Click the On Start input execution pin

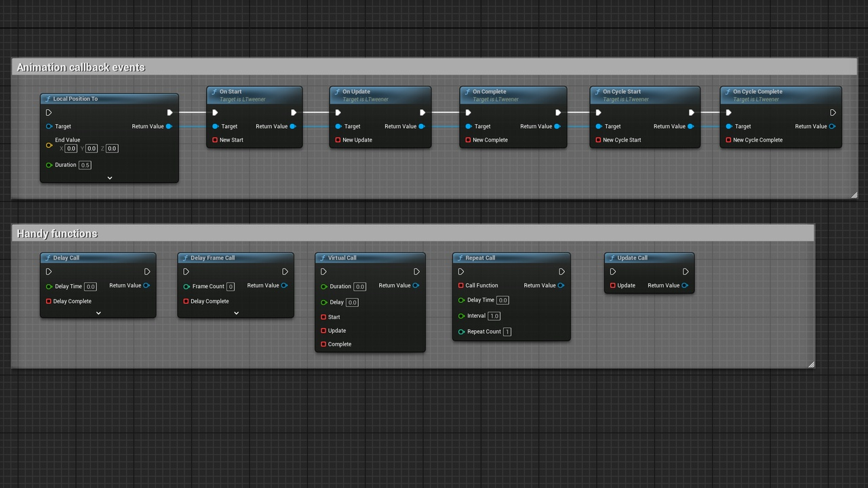[x=215, y=113]
